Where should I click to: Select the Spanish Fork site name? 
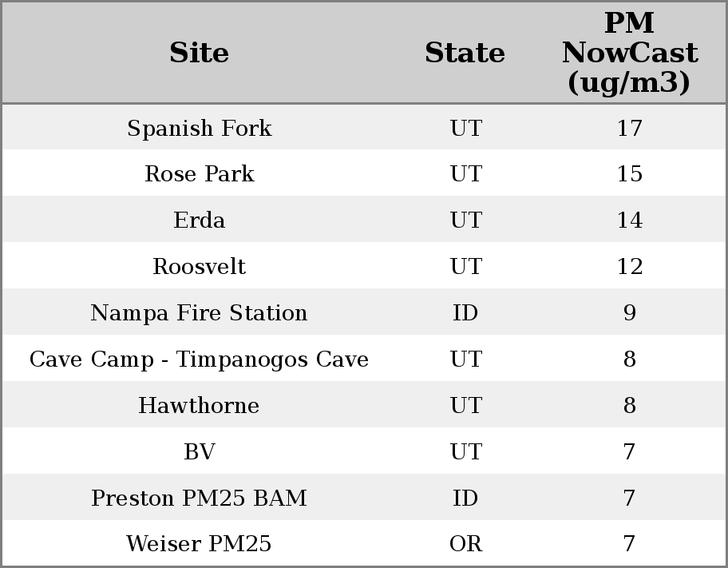[x=199, y=128]
